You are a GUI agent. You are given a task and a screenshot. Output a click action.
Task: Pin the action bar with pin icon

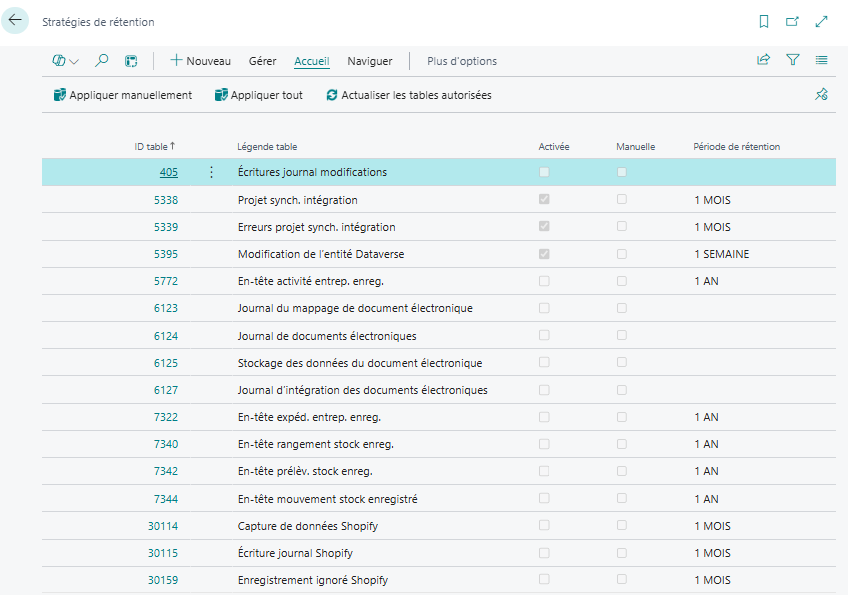pyautogui.click(x=821, y=94)
